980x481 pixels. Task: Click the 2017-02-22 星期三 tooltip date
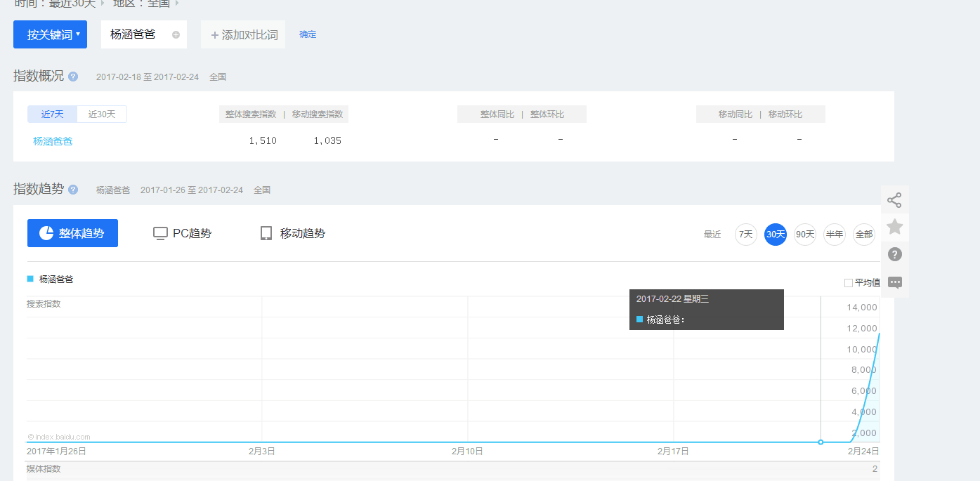pos(672,298)
